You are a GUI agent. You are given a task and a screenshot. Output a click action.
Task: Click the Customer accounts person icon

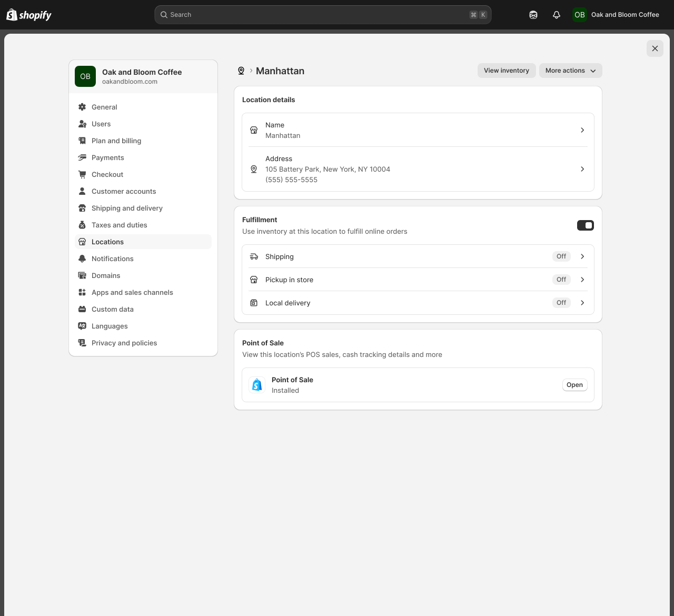(82, 191)
